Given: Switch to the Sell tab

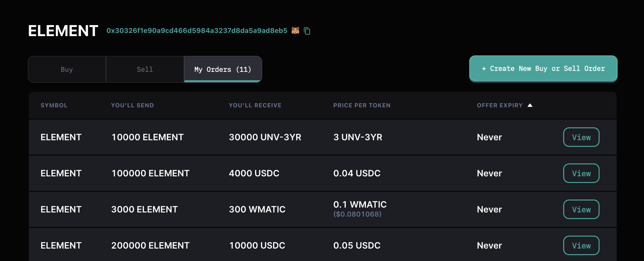Looking at the screenshot, I should (145, 69).
